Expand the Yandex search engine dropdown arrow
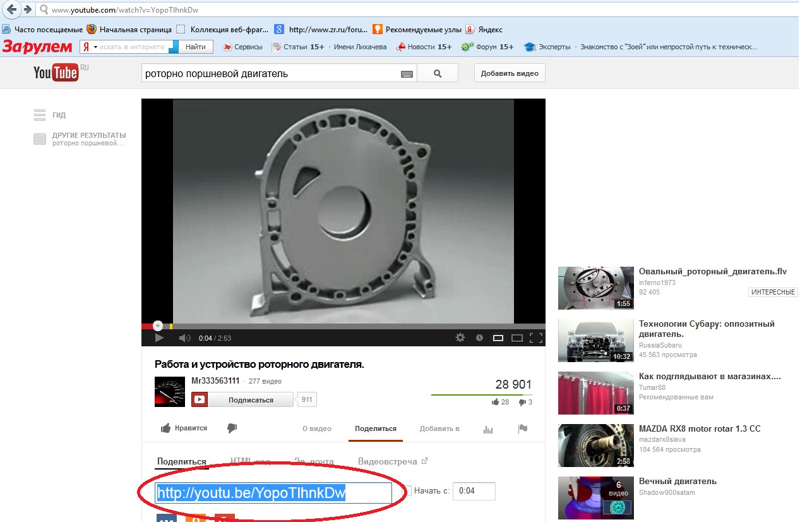Viewport: 812px width, 522px height. tap(95, 47)
